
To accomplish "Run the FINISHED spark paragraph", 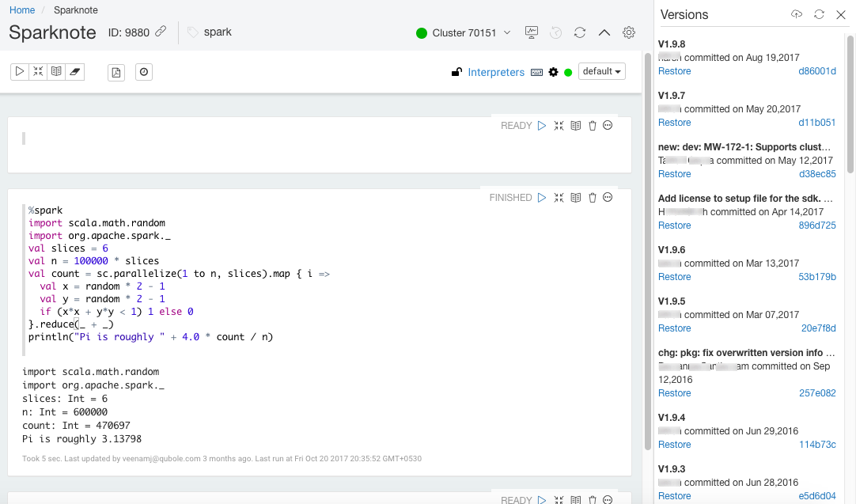I will point(542,198).
